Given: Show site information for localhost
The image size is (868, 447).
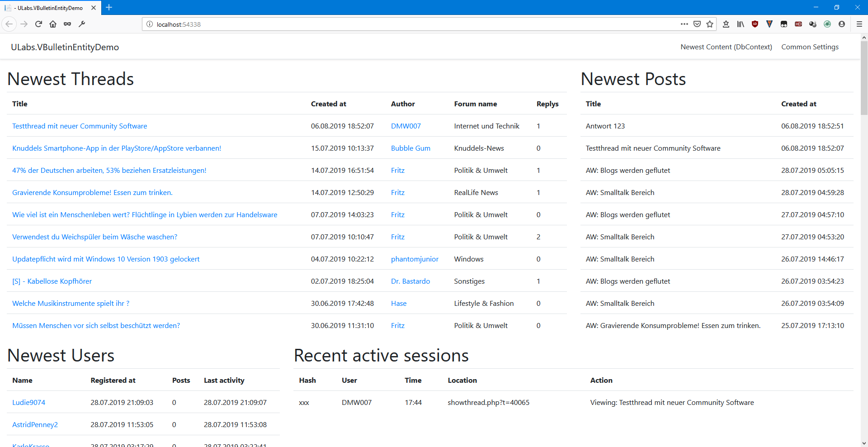Looking at the screenshot, I should pos(150,24).
